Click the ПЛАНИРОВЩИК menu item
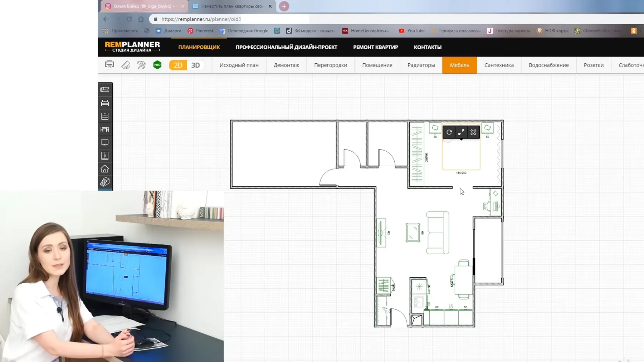This screenshot has height=362, width=644. (199, 47)
